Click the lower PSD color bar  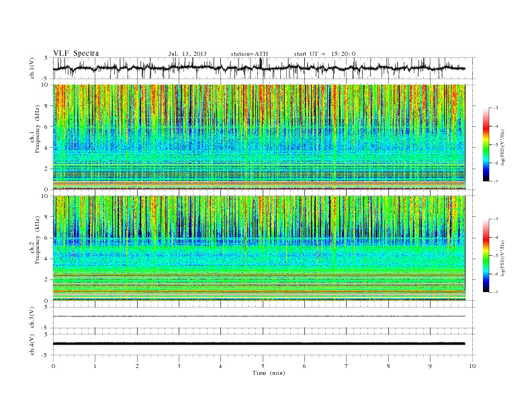(x=486, y=256)
